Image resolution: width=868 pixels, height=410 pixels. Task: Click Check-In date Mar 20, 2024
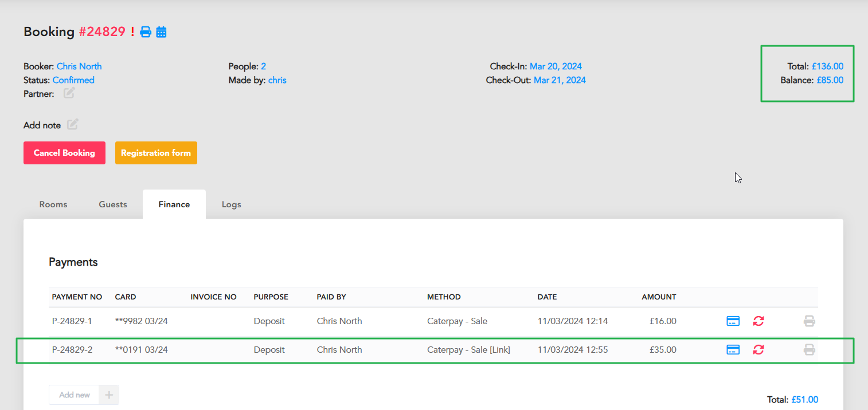coord(556,66)
